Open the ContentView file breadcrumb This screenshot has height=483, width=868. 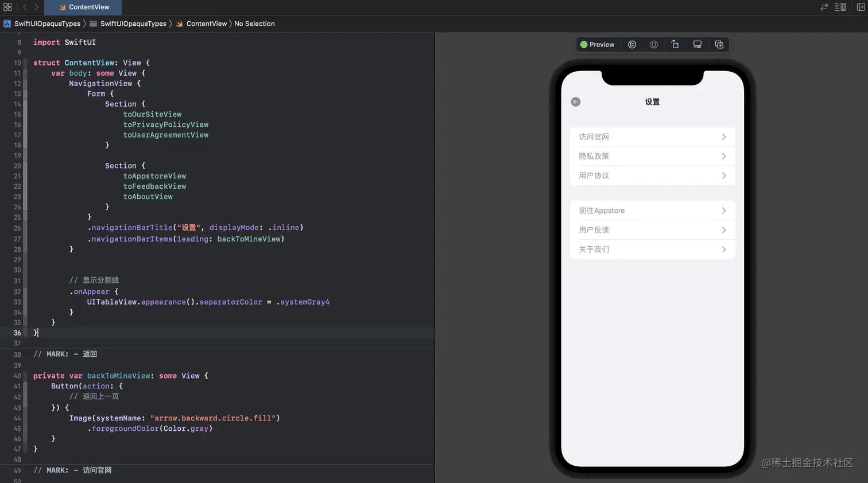point(201,24)
